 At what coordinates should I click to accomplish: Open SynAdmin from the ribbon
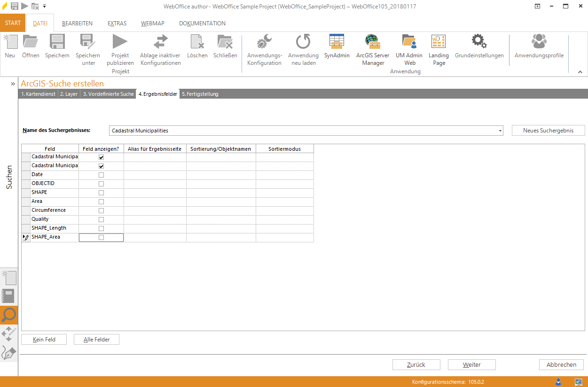tap(337, 42)
